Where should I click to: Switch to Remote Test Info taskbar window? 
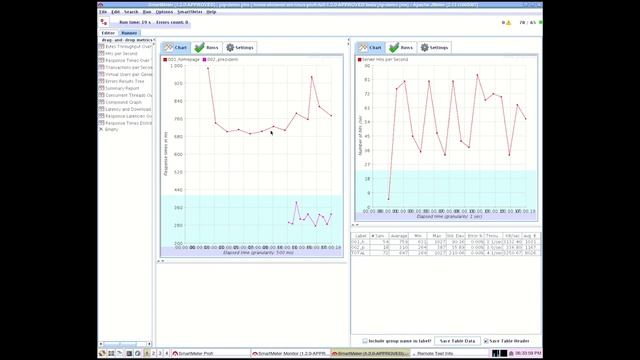(x=451, y=353)
